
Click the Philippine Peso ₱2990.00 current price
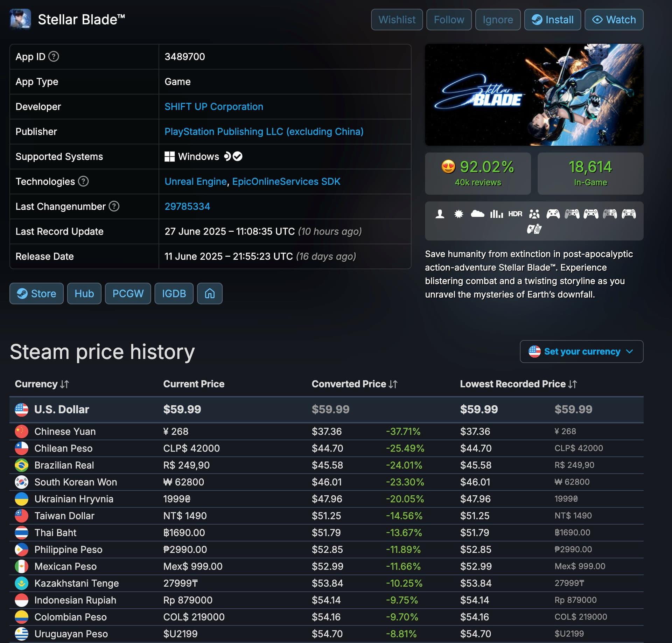click(x=185, y=550)
